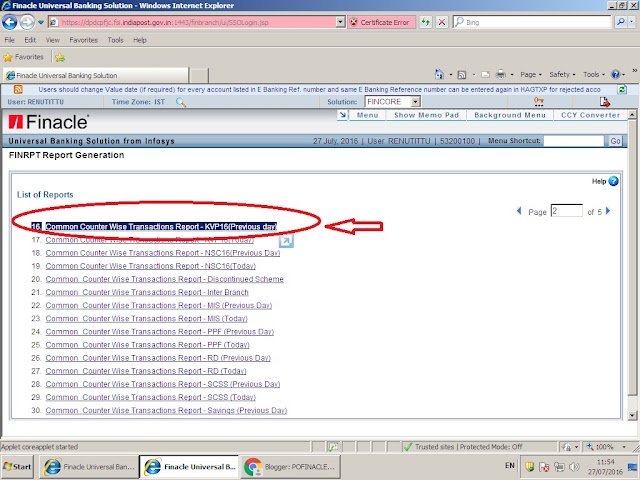
Task: Open the search provider dropdown arrow
Action: point(632,22)
